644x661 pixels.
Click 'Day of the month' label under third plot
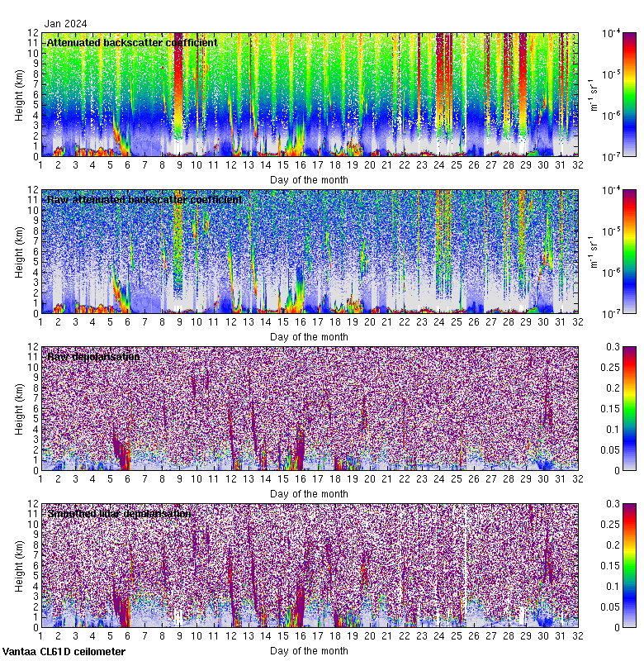tap(309, 493)
